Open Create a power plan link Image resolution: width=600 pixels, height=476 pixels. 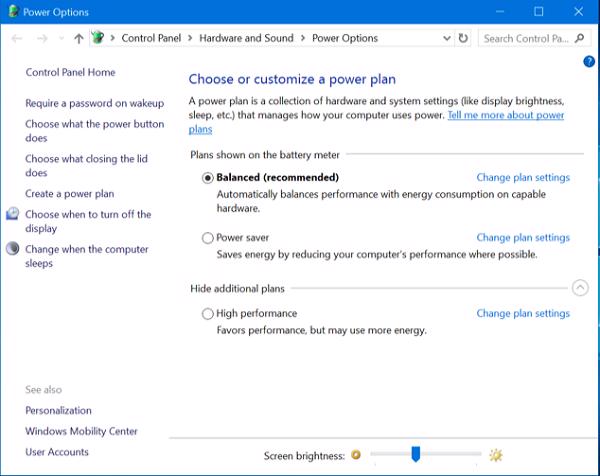click(69, 194)
